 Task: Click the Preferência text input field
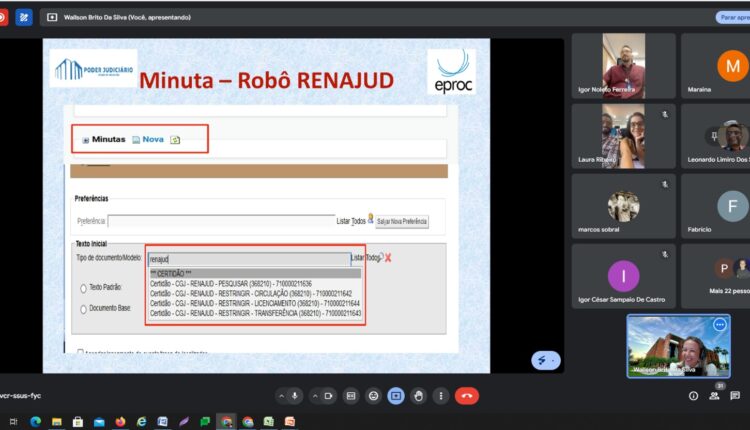(220, 221)
